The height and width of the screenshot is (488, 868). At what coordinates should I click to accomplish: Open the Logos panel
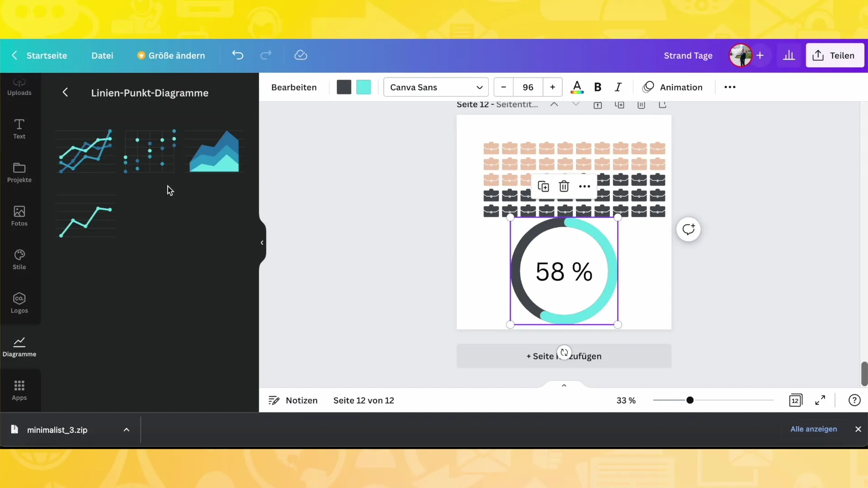point(19,303)
